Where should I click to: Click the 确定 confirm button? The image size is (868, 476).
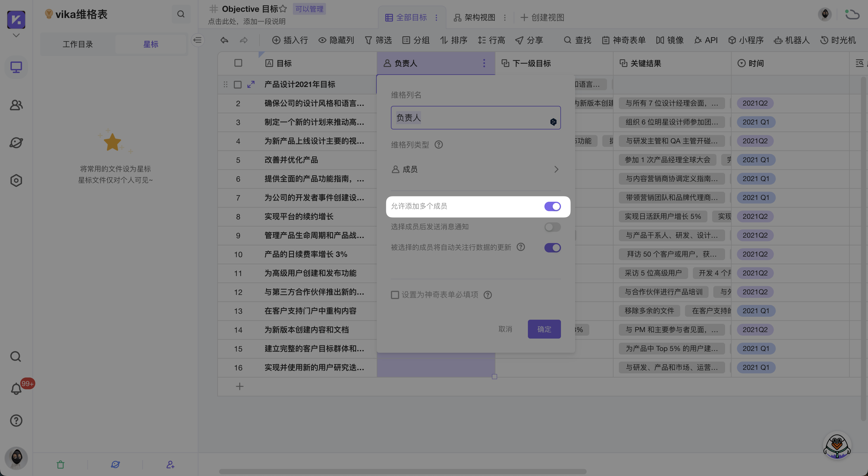[x=544, y=329]
